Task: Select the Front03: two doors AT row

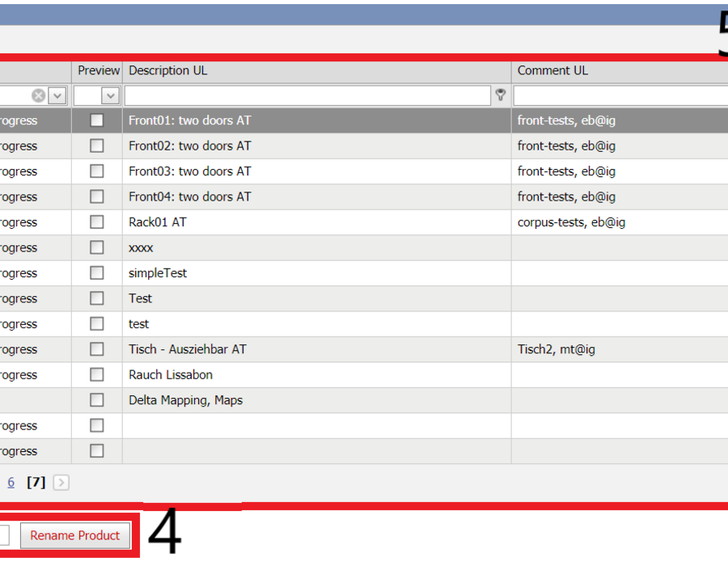Action: [x=189, y=171]
